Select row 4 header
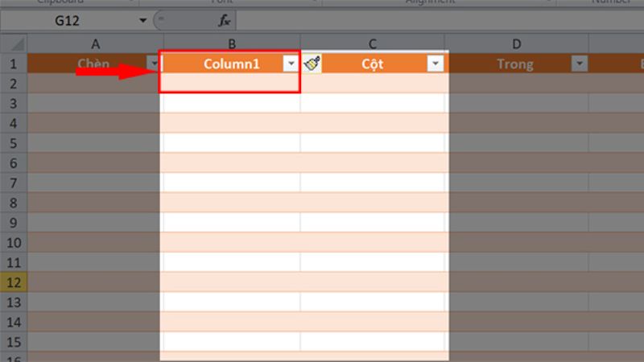 click(x=14, y=123)
